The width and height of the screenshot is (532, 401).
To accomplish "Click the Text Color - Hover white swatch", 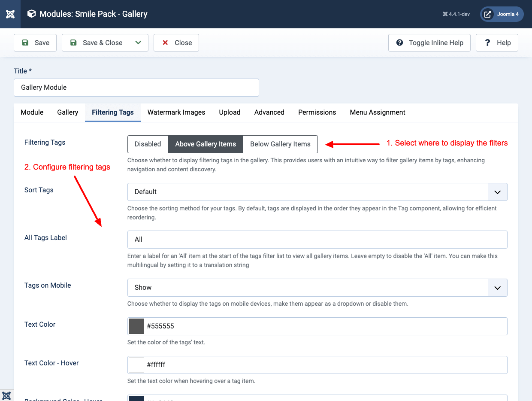I will [136, 365].
